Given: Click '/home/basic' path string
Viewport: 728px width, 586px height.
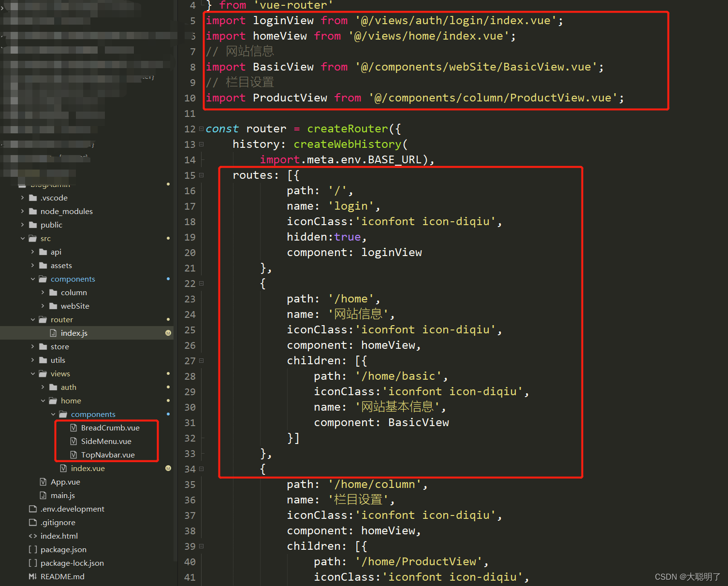Looking at the screenshot, I should click(398, 376).
